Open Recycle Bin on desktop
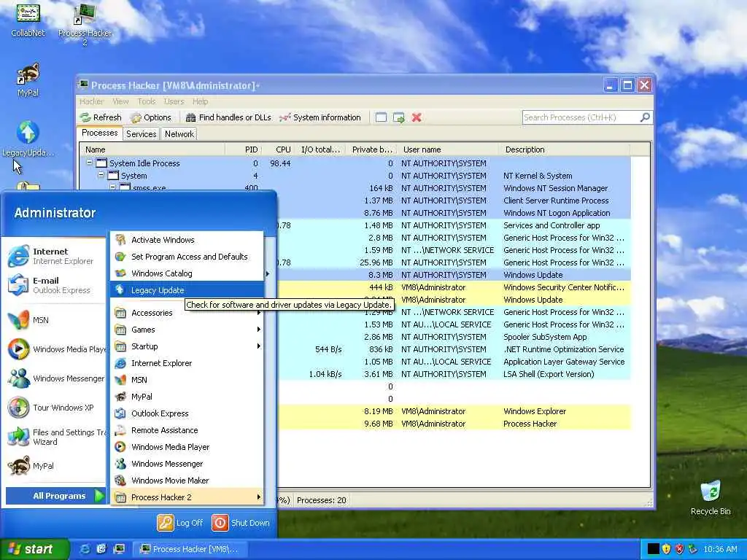Viewport: 747px width, 560px height. pos(711,498)
